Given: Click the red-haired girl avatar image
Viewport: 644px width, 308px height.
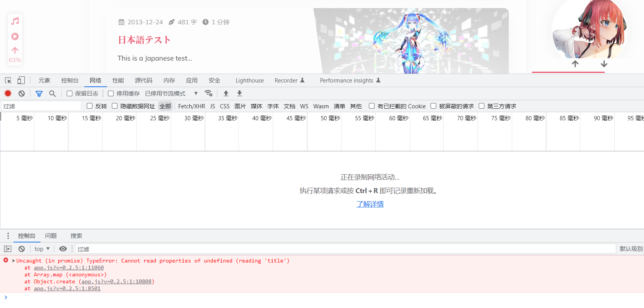Looking at the screenshot, I should pos(590,29).
